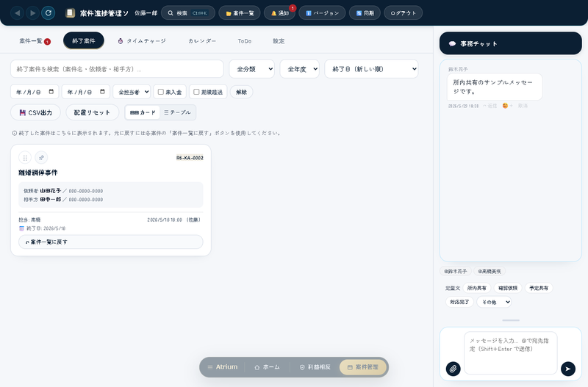Insert the 予定共有 template
This screenshot has height=387, width=588.
539,288
